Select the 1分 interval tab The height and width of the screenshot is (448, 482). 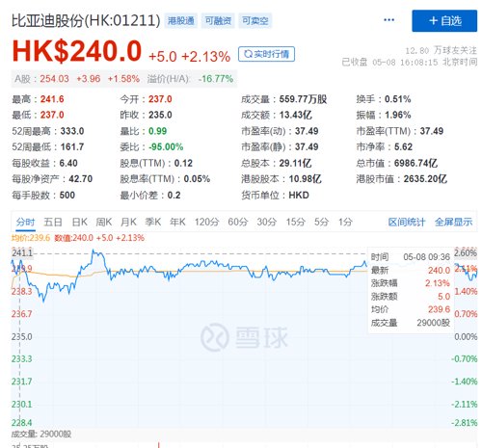[x=345, y=222]
